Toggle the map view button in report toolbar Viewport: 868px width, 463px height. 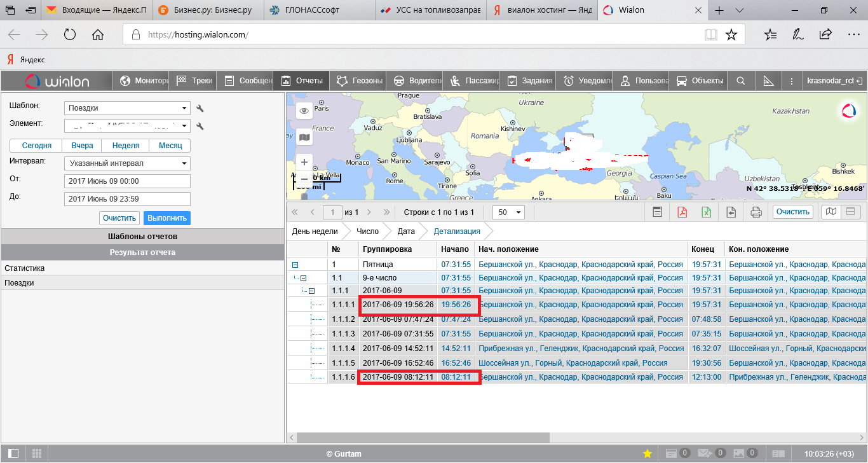[x=831, y=212]
